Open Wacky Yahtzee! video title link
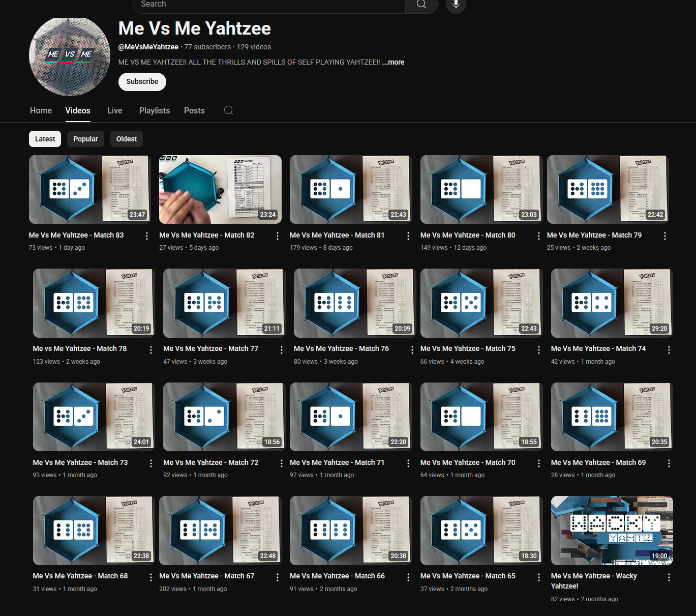Screen dimensions: 696x616 [x=594, y=581]
